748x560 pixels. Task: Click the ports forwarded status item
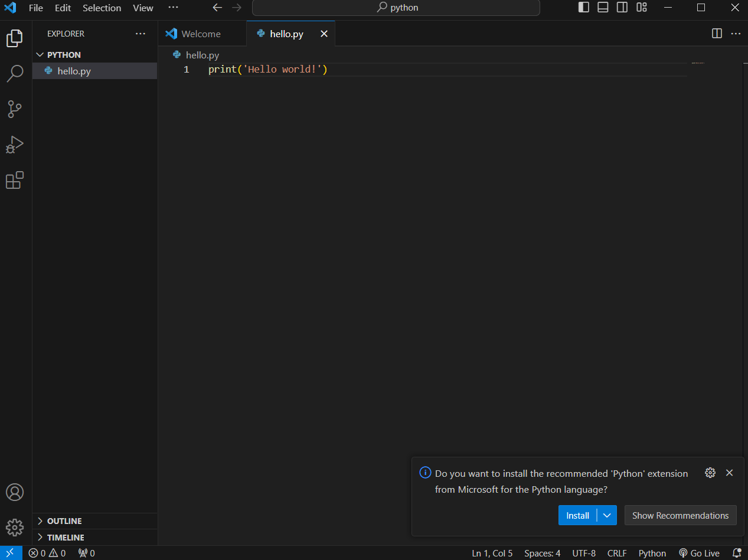coord(86,553)
